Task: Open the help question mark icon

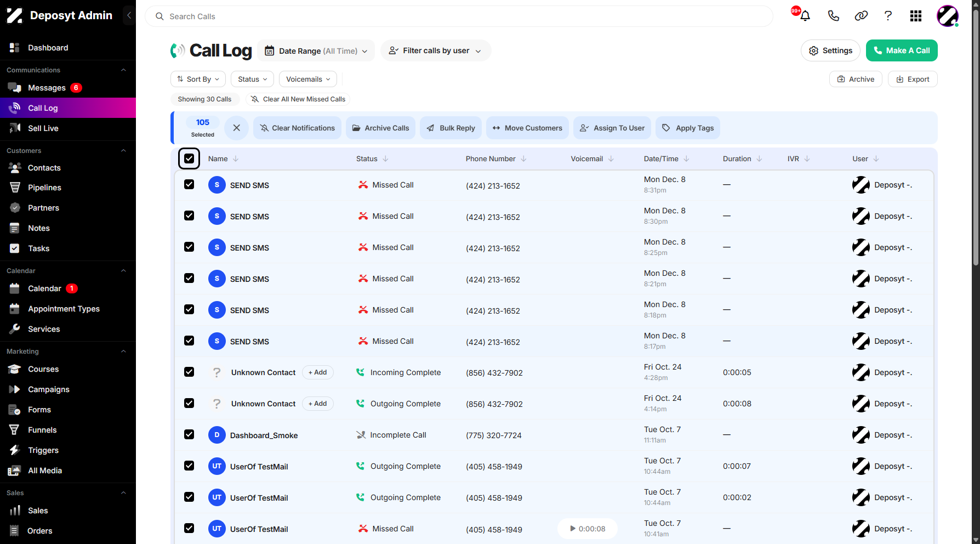Action: [888, 16]
